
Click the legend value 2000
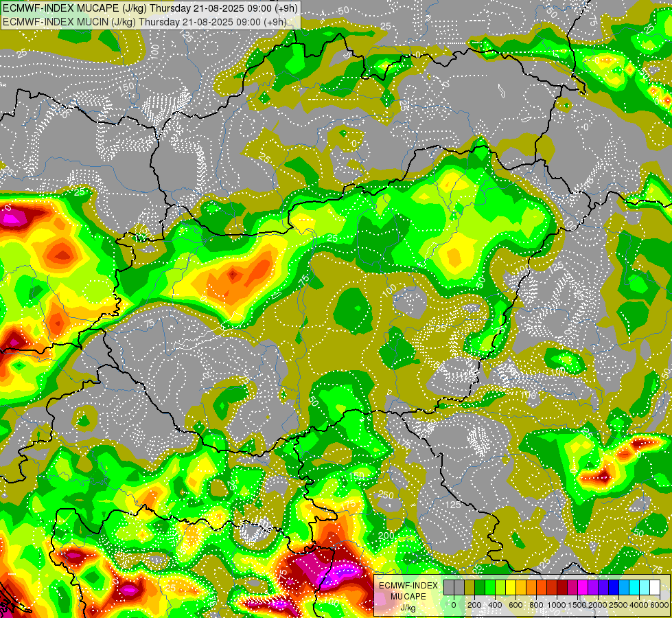pos(598,605)
